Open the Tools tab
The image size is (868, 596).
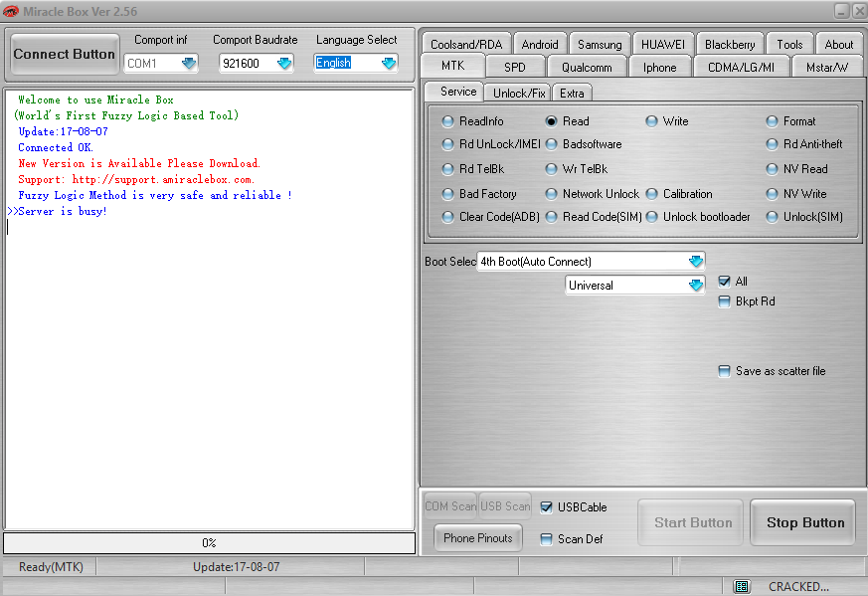point(789,45)
